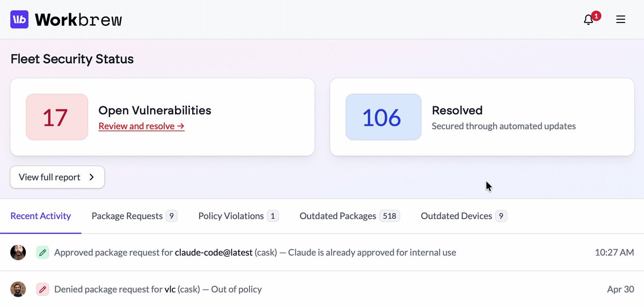Open the notifications bell
Image resolution: width=644 pixels, height=307 pixels.
tap(588, 20)
